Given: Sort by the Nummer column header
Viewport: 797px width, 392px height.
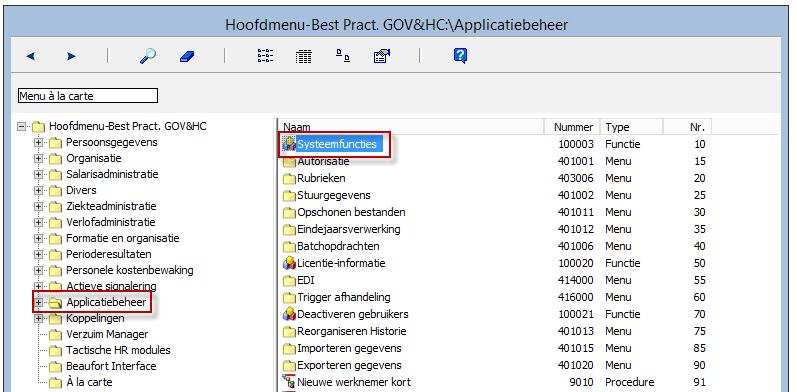Looking at the screenshot, I should (x=572, y=127).
